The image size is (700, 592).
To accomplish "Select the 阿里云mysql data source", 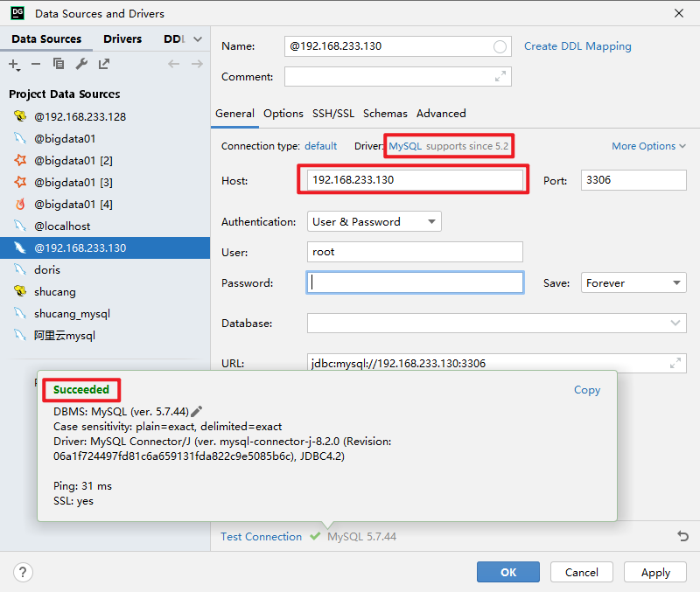I will (x=105, y=335).
